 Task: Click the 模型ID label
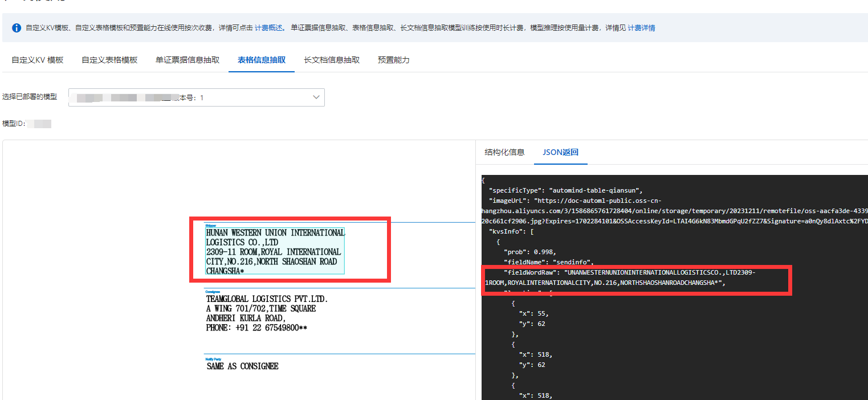pyautogui.click(x=14, y=124)
